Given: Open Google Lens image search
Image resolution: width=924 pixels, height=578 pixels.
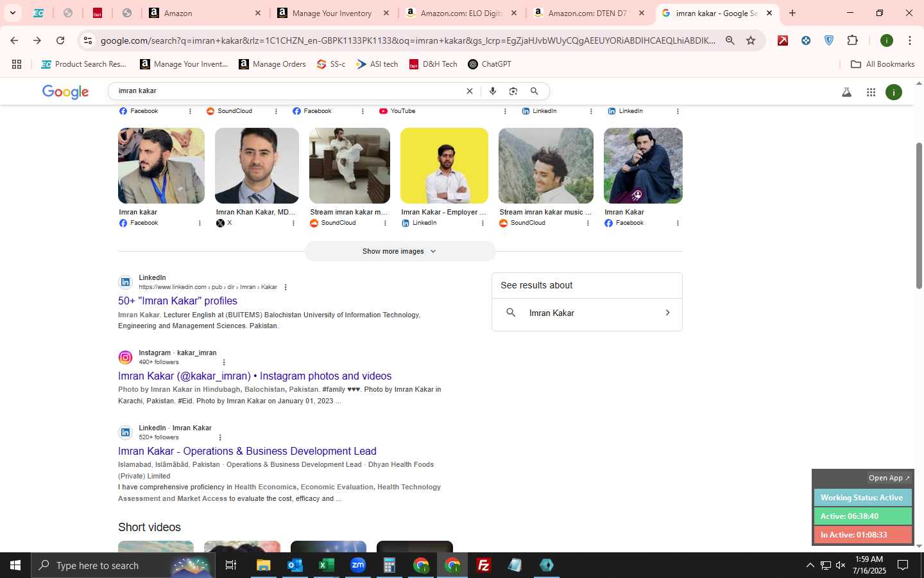Looking at the screenshot, I should click(513, 91).
